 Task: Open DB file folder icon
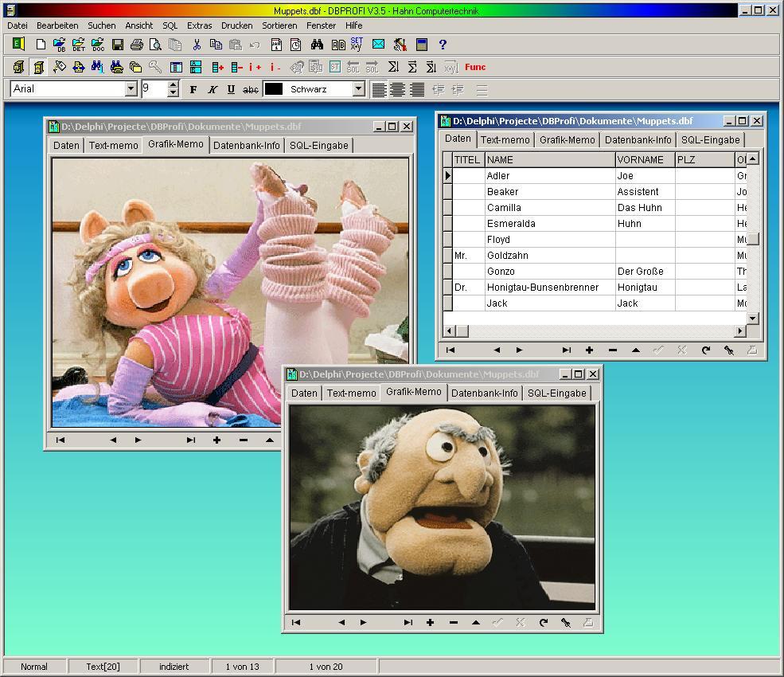pyautogui.click(x=60, y=45)
